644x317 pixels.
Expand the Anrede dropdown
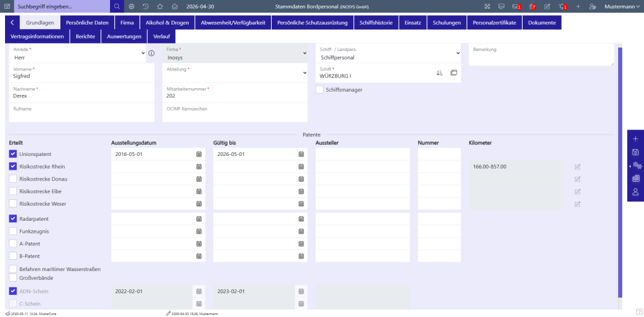tap(78, 53)
